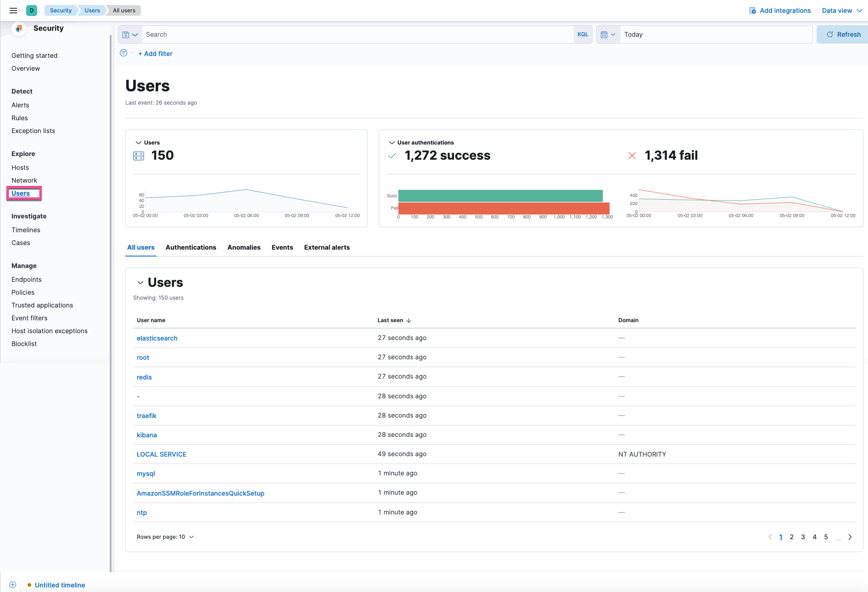Click the filter options icon beside Add filter

coord(123,53)
